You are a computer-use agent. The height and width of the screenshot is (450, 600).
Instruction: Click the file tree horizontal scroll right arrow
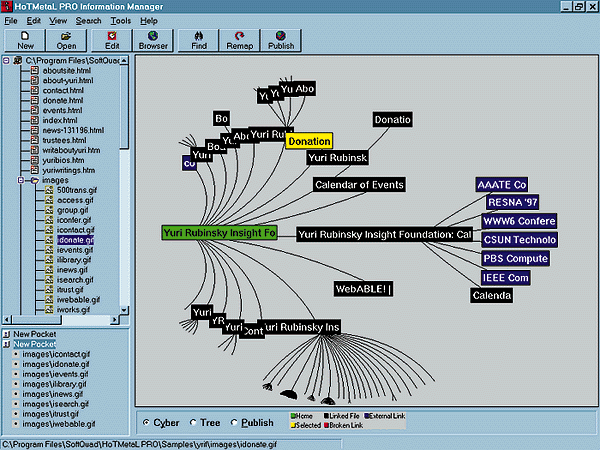(114, 319)
